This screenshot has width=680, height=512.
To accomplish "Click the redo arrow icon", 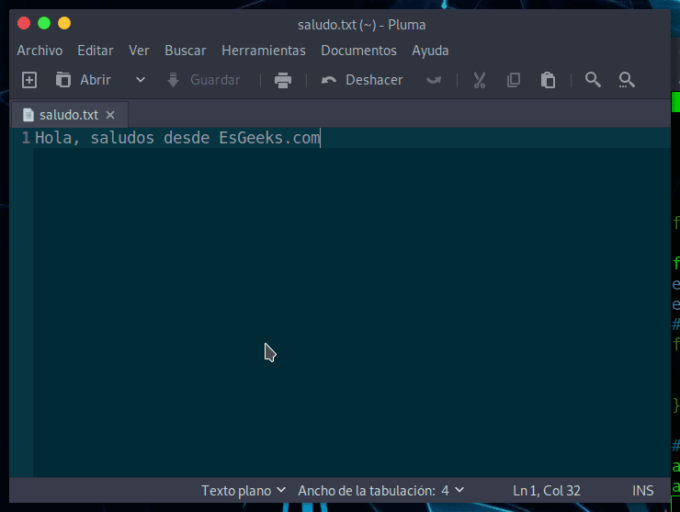I will 434,80.
